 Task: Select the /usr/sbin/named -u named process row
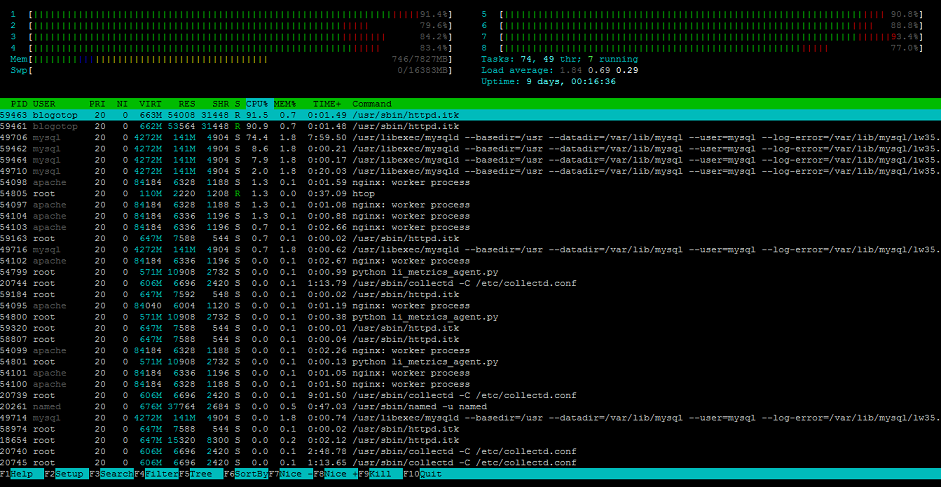[470, 407]
